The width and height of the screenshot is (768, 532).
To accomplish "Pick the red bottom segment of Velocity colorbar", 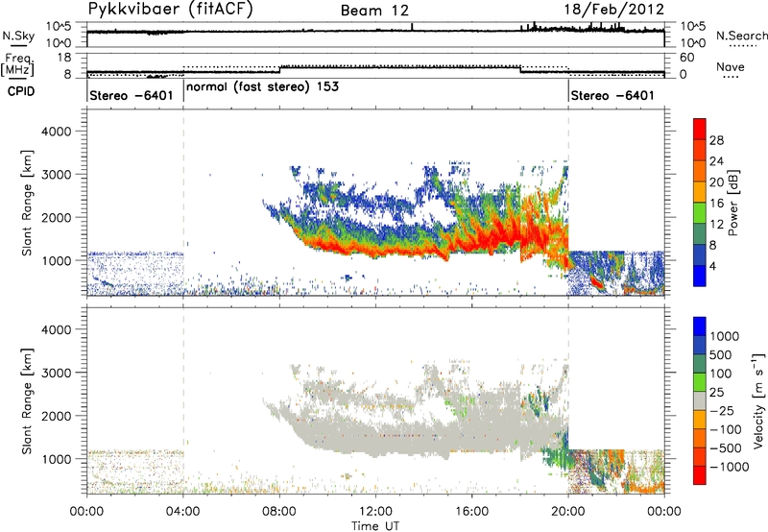I will (x=700, y=475).
